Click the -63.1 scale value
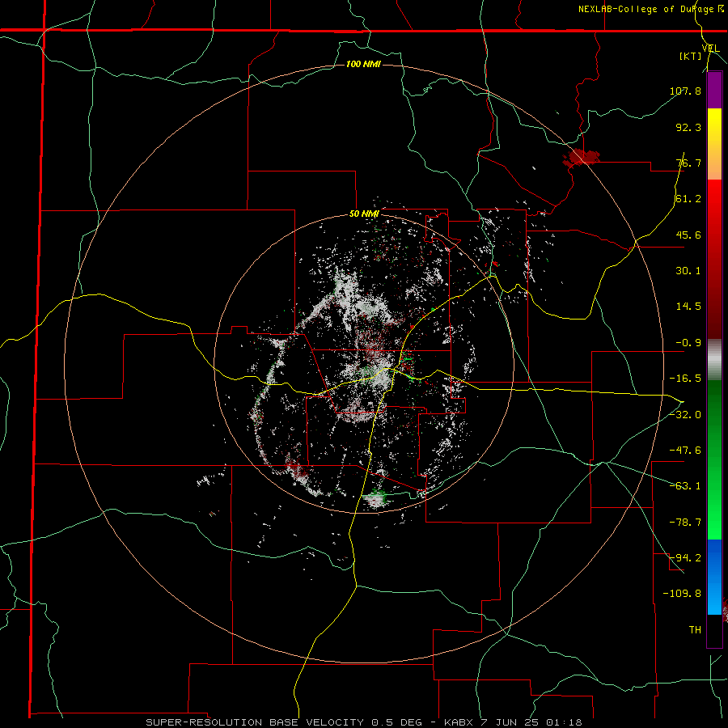Screen dimensions: 728x728 point(685,486)
